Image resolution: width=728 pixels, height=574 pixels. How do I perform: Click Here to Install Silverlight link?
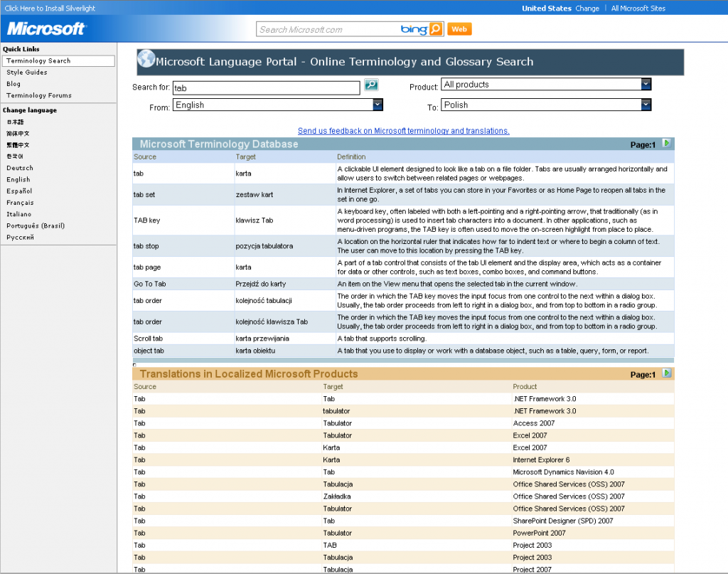(50, 9)
